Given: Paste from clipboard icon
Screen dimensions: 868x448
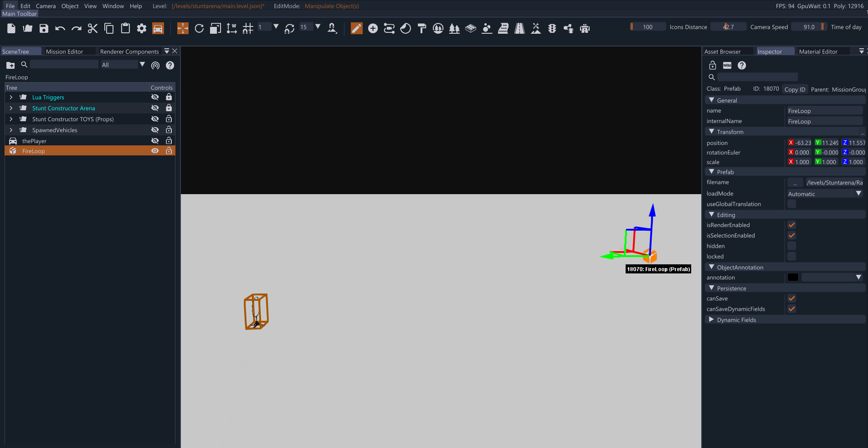Looking at the screenshot, I should [x=125, y=28].
